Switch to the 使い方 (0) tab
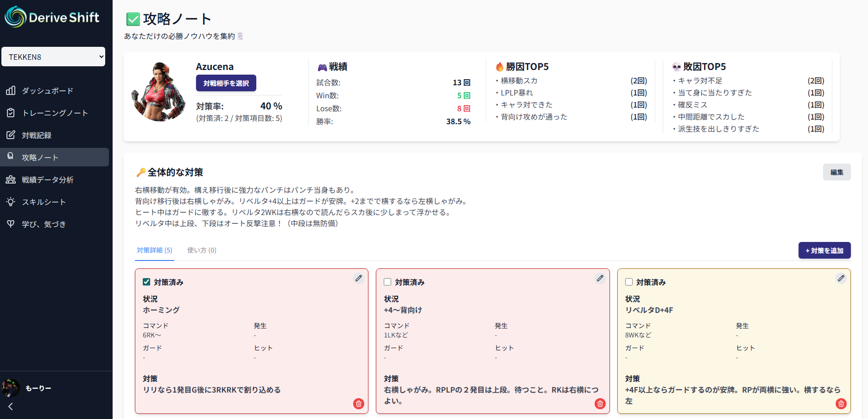The image size is (868, 419). [x=202, y=250]
